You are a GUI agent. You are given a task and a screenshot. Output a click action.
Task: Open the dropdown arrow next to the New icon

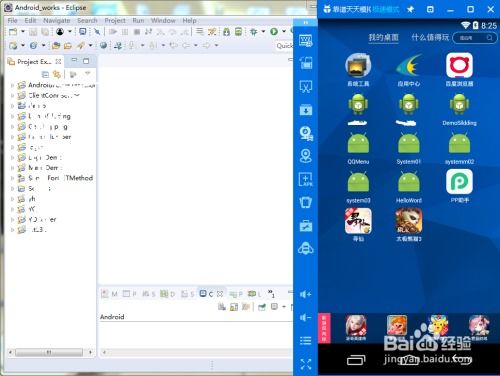click(x=23, y=32)
